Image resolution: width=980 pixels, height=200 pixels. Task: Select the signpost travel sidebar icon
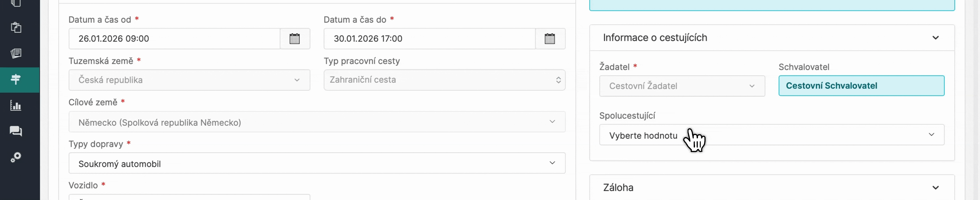coord(16,79)
